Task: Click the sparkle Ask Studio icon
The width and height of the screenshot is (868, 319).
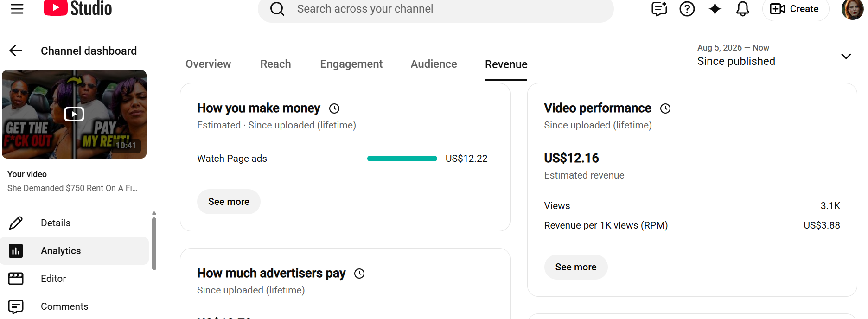Action: pyautogui.click(x=715, y=9)
